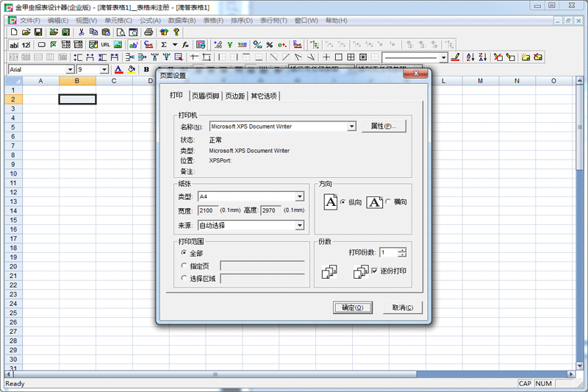Switch to the 页边距 tab
Image resolution: width=588 pixels, height=392 pixels.
click(x=234, y=96)
